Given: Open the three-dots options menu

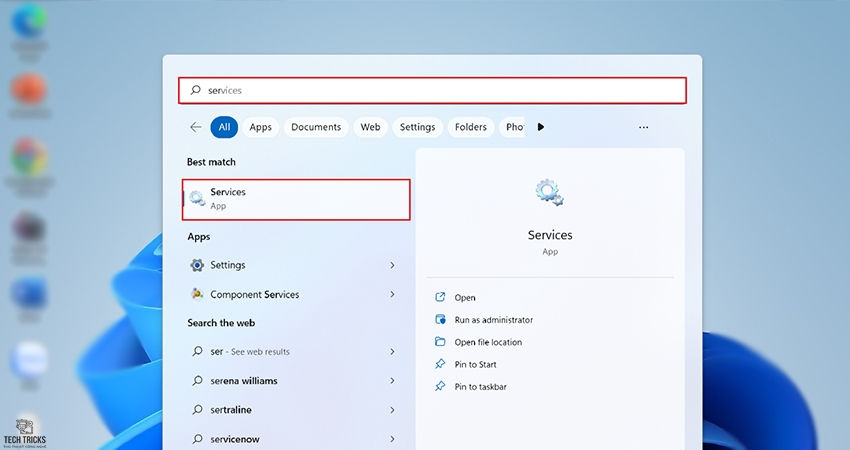Looking at the screenshot, I should point(643,127).
